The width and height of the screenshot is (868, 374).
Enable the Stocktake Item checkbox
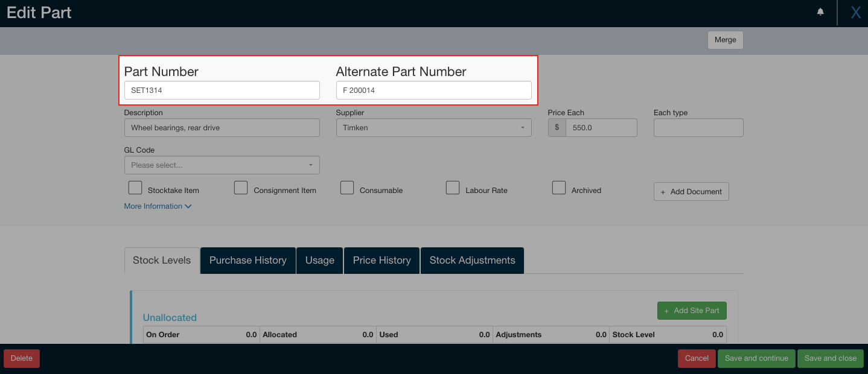(x=135, y=188)
